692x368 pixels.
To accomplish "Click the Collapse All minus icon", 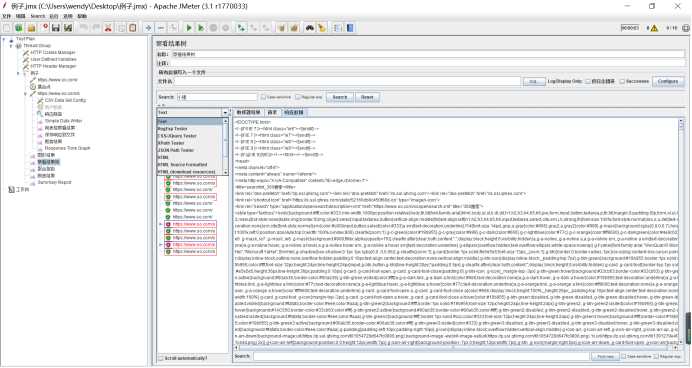I will click(x=161, y=28).
